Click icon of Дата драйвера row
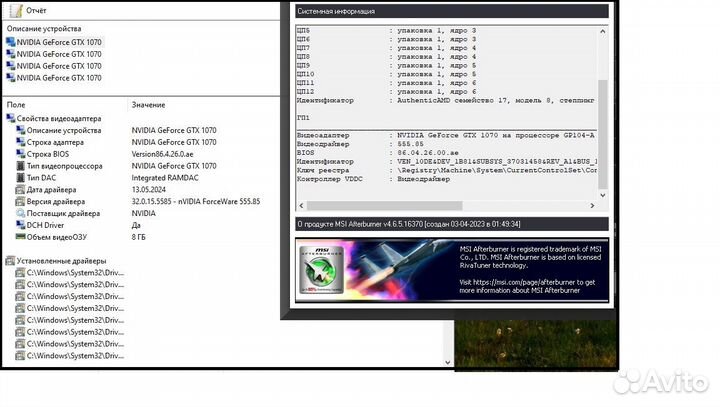Image resolution: width=720 pixels, height=407 pixels. pos(20,190)
